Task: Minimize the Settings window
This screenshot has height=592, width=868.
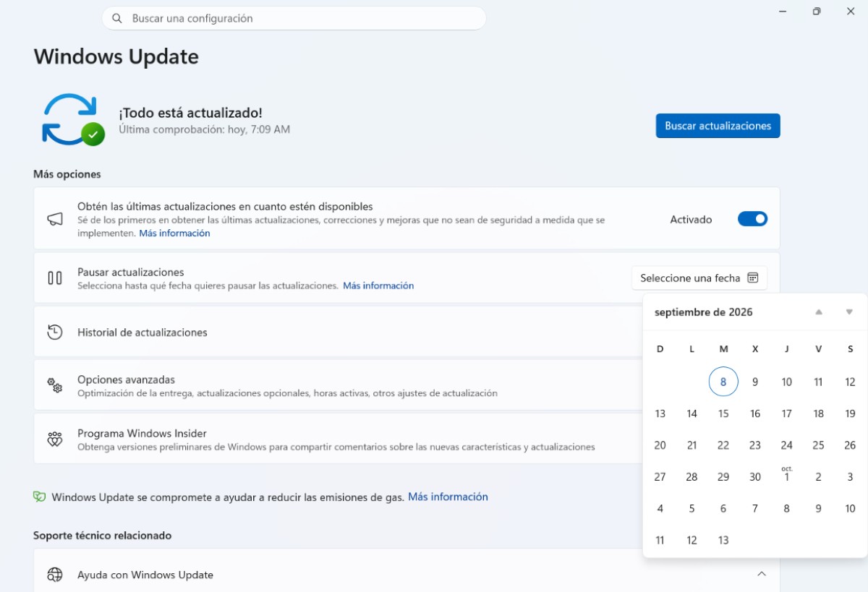Action: [783, 12]
